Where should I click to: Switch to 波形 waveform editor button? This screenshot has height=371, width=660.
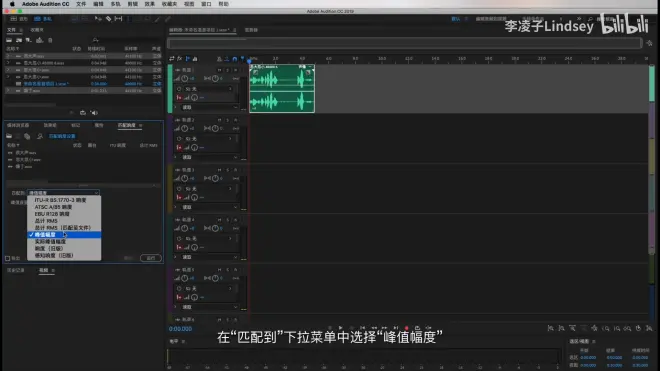(x=19, y=19)
